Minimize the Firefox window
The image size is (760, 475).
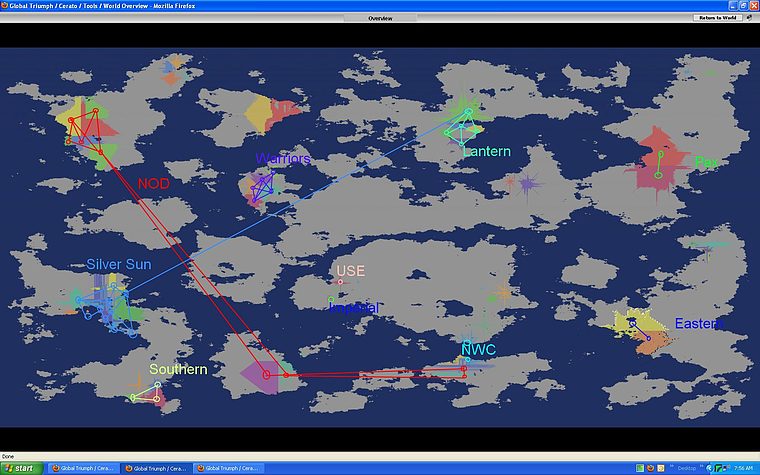pos(733,5)
